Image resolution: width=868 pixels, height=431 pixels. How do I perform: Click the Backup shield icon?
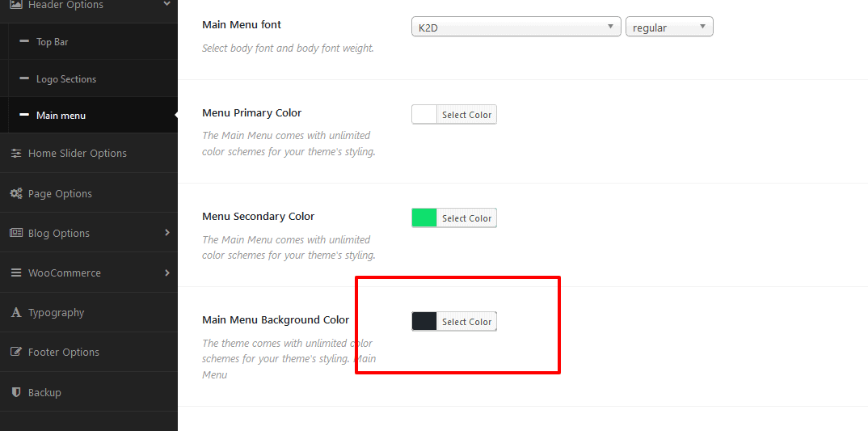tap(17, 392)
